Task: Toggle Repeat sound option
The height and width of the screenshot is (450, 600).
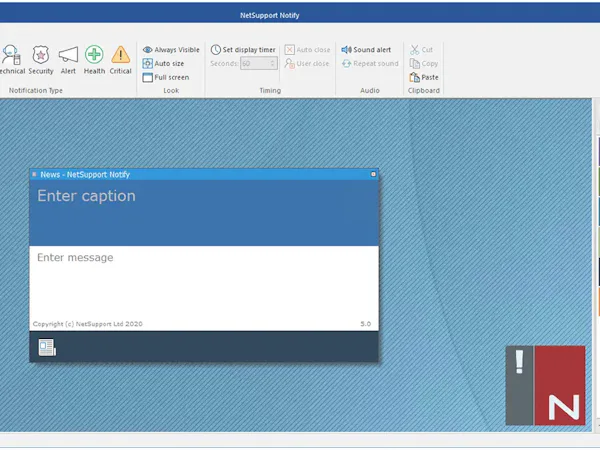Action: pos(370,64)
